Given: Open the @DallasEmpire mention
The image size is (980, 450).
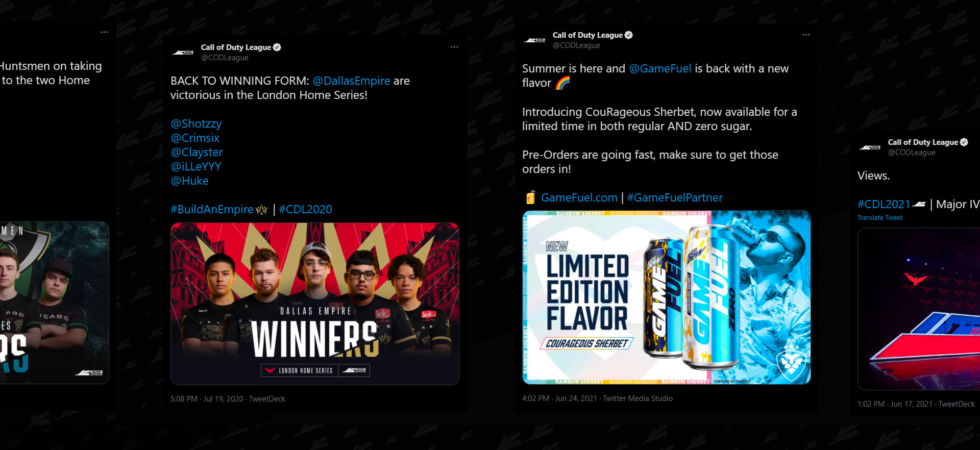Looking at the screenshot, I should tap(351, 81).
